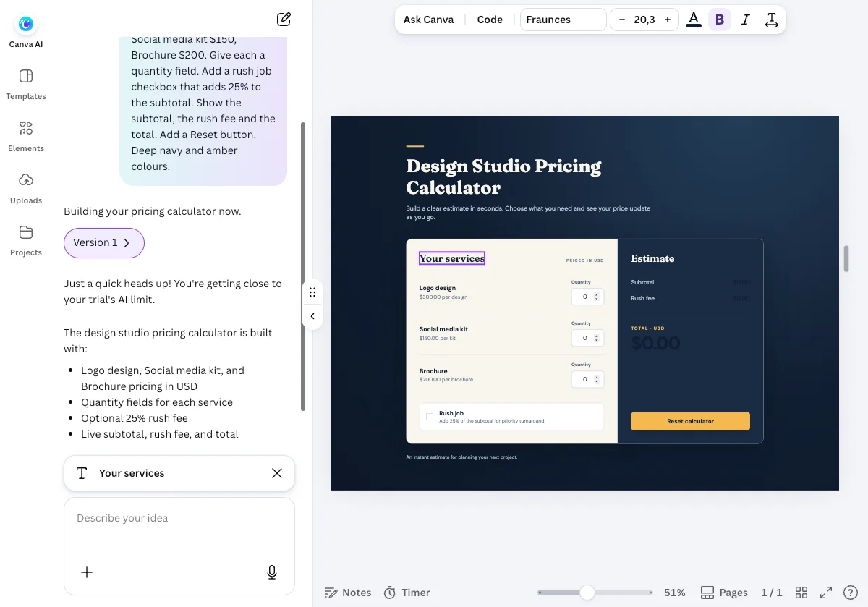
Task: Click the Rush fee label
Action: (x=642, y=298)
